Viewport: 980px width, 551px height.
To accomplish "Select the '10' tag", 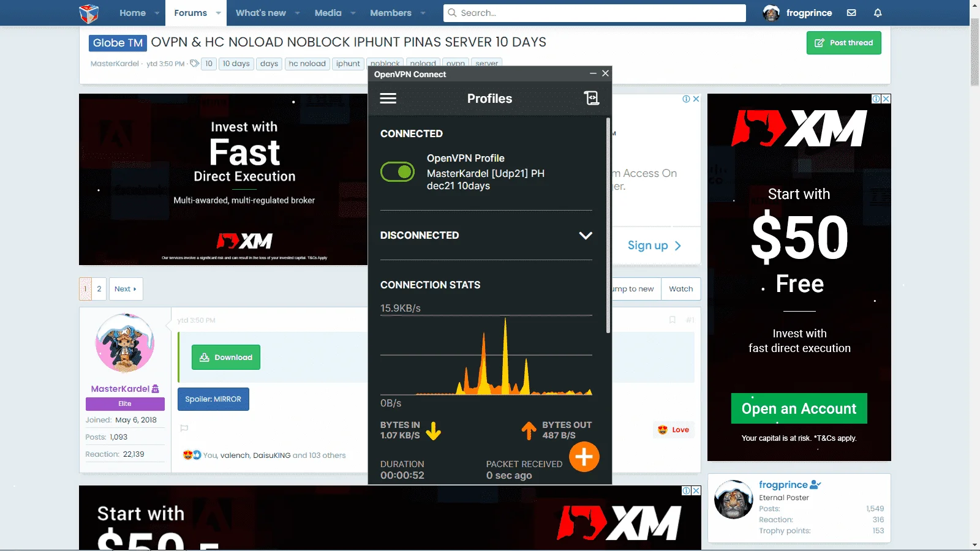I will [x=209, y=64].
